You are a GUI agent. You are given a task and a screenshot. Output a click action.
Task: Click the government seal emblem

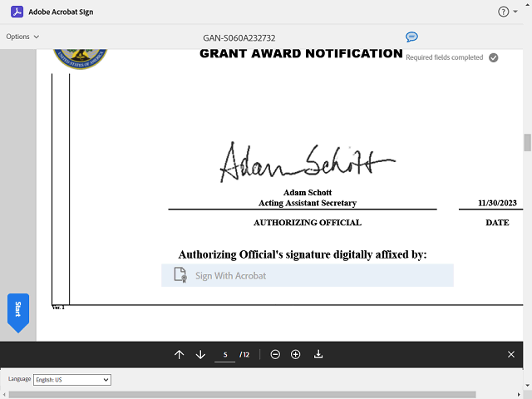click(x=81, y=58)
